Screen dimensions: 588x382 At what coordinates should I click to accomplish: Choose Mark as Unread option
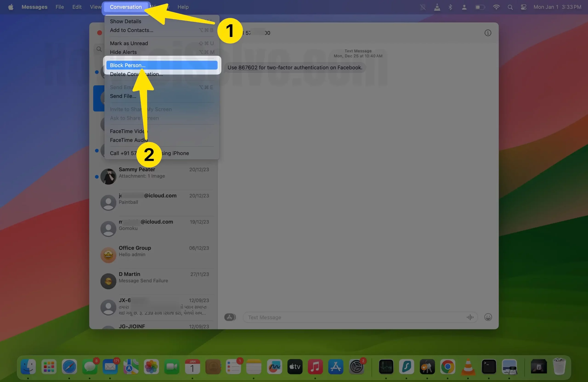[x=129, y=43]
